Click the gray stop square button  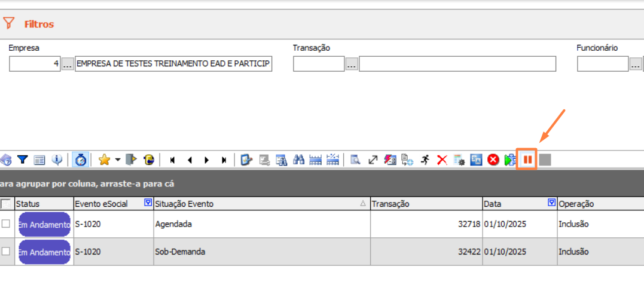[x=545, y=160]
